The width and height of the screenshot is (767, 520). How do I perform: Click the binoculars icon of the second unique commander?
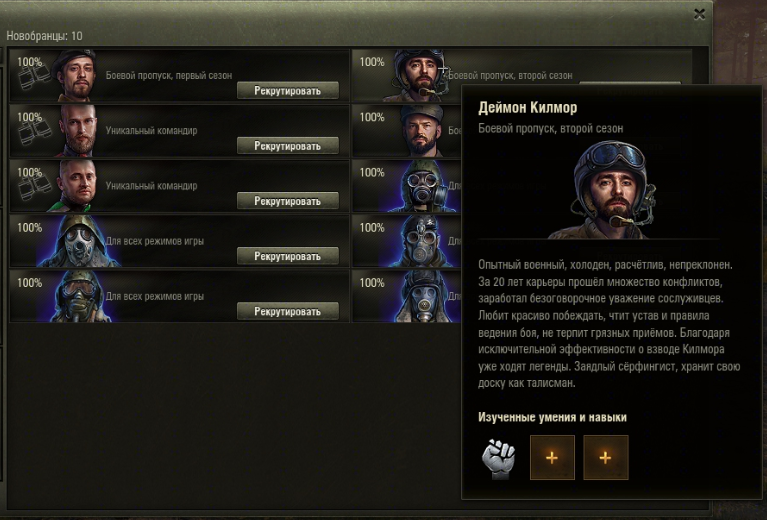pos(34,188)
